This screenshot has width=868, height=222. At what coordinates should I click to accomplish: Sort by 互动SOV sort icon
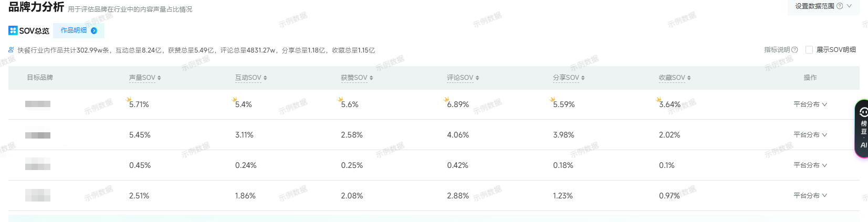[x=265, y=78]
